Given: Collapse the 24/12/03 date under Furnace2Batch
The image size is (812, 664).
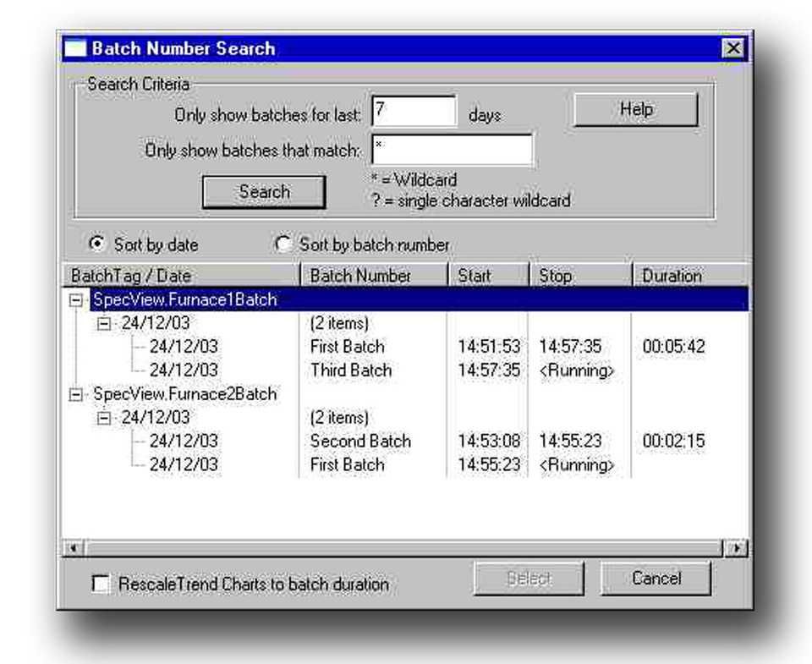Looking at the screenshot, I should coord(105,418).
